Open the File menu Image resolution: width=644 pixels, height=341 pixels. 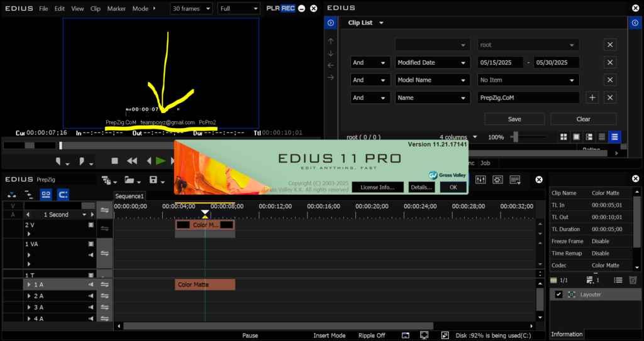point(43,9)
